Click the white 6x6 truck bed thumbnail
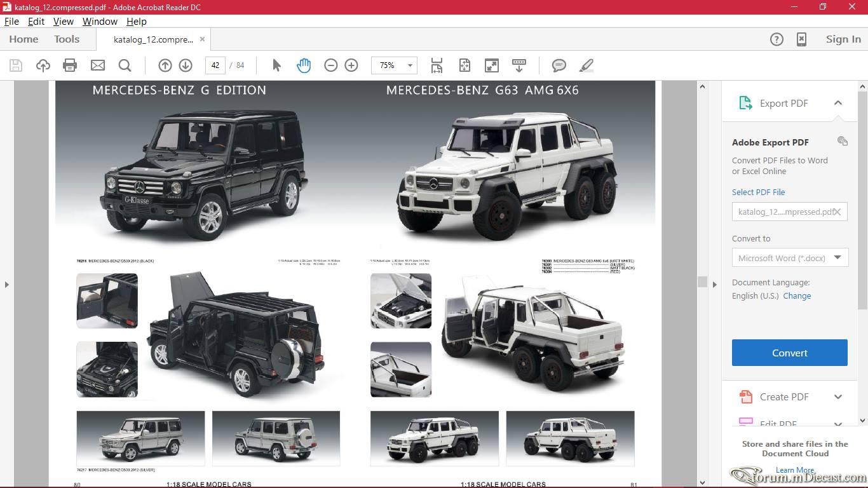The width and height of the screenshot is (868, 488). pos(401,369)
